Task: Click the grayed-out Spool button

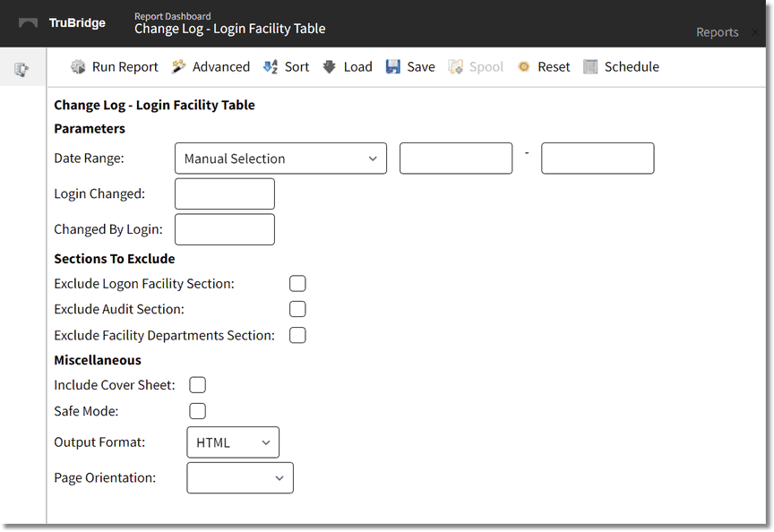Action: (457, 66)
